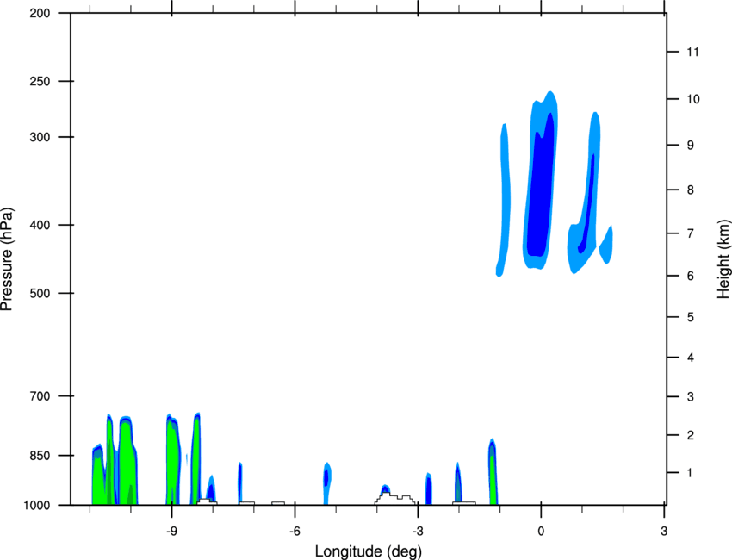Click the -3 longitude tick label

pyautogui.click(x=418, y=531)
